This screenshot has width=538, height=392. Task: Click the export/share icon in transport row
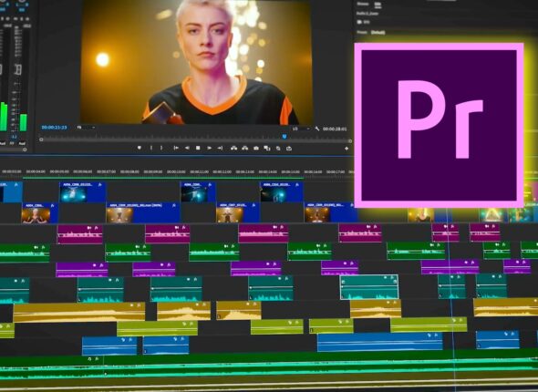click(289, 149)
